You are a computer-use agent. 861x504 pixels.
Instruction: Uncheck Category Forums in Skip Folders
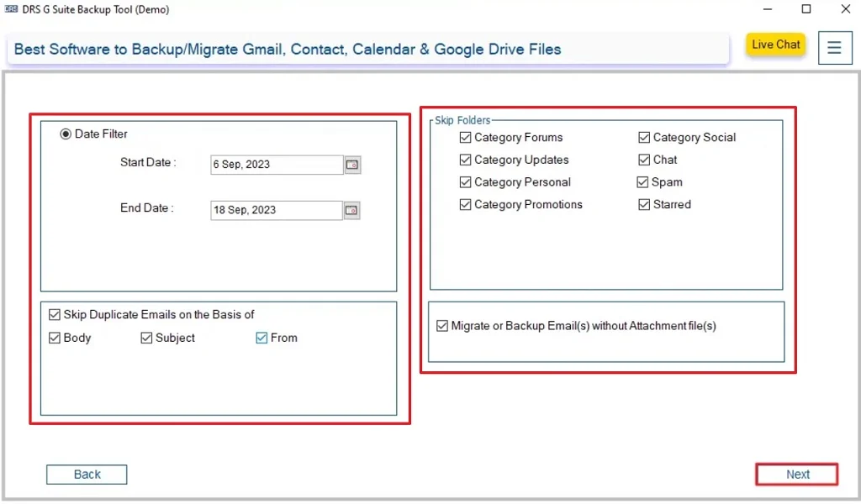coord(466,137)
